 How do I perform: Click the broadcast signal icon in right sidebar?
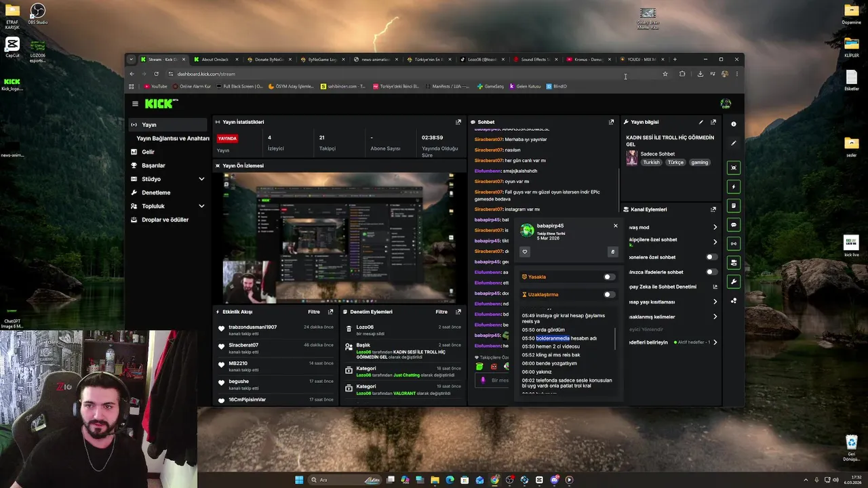coord(733,243)
